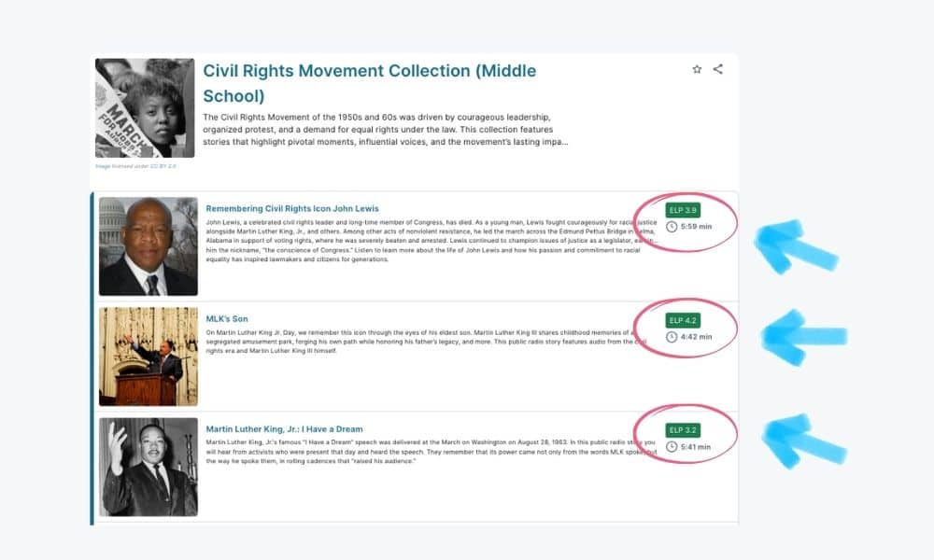Image resolution: width=934 pixels, height=560 pixels.
Task: Click the collection's March cover image
Action: tap(145, 108)
